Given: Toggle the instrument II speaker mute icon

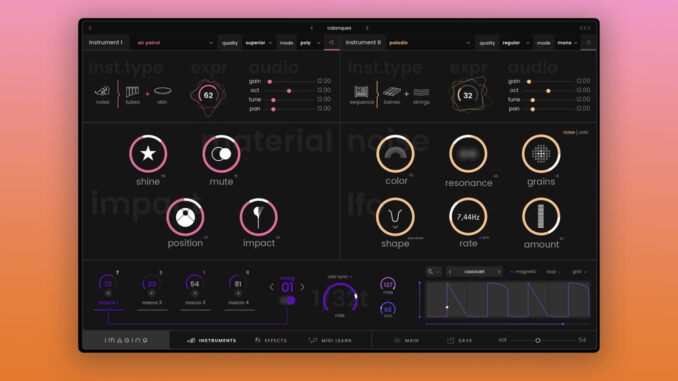Looking at the screenshot, I should [x=588, y=42].
